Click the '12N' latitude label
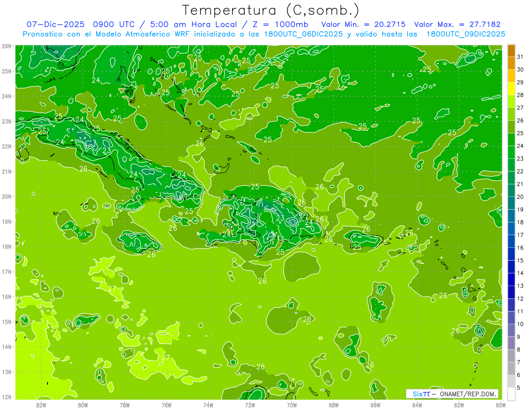532x411 pixels. pos(7,397)
